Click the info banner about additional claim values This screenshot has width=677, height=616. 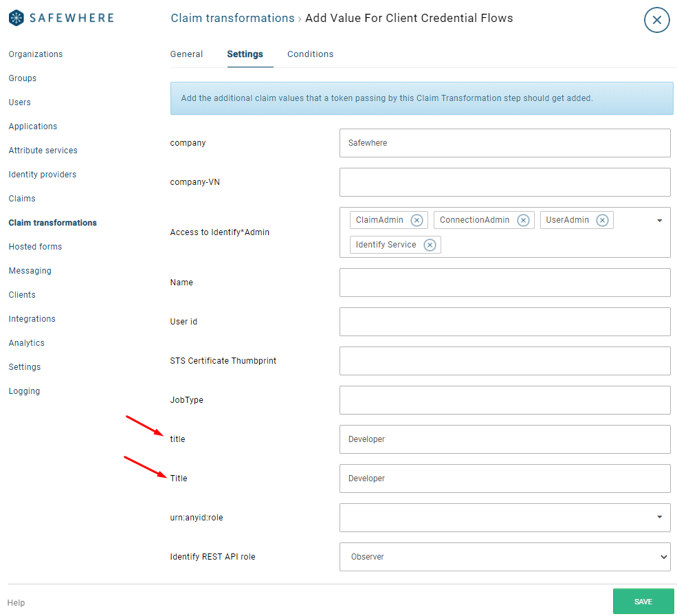coord(421,98)
